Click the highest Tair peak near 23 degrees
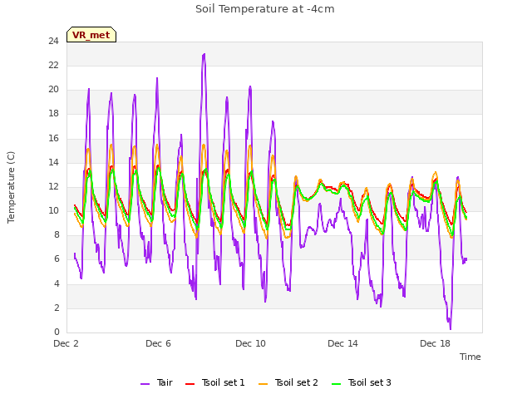Screen dimensions: 532x399 click(x=204, y=54)
